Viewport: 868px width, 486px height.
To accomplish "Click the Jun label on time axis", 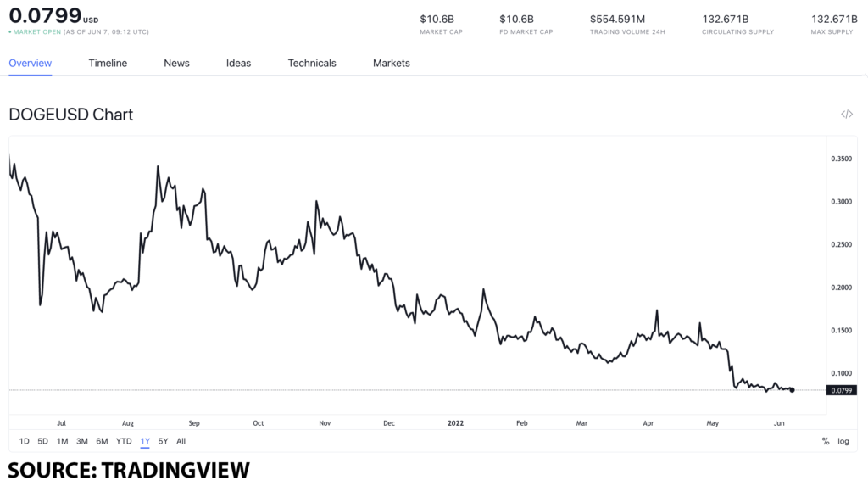I will coord(779,423).
